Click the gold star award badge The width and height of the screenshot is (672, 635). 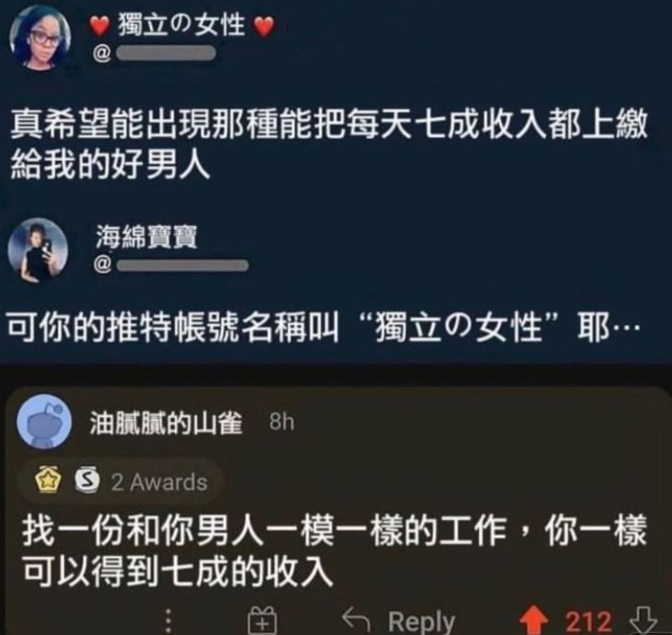[48, 481]
